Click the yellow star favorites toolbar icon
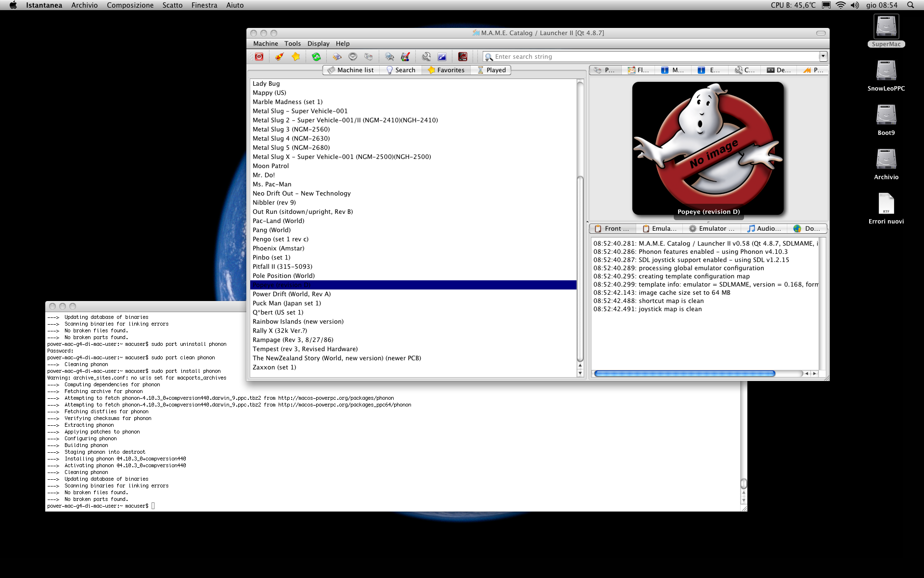Screen dimensions: 924x578 click(295, 57)
